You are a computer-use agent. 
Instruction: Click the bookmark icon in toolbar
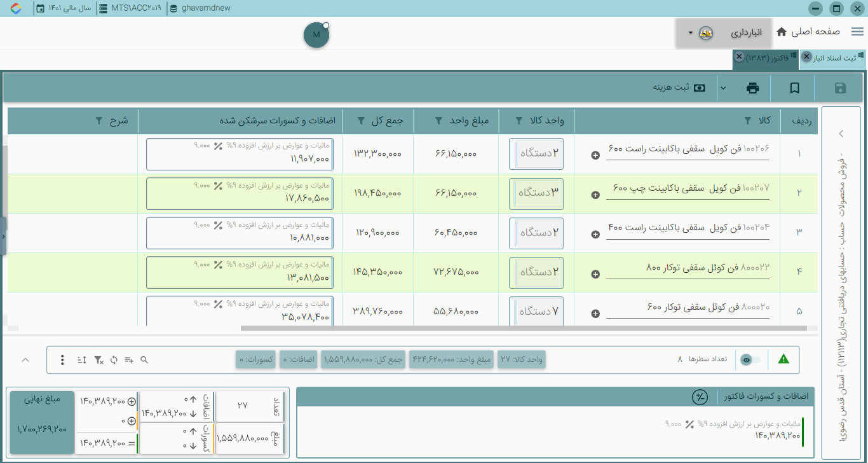click(794, 88)
